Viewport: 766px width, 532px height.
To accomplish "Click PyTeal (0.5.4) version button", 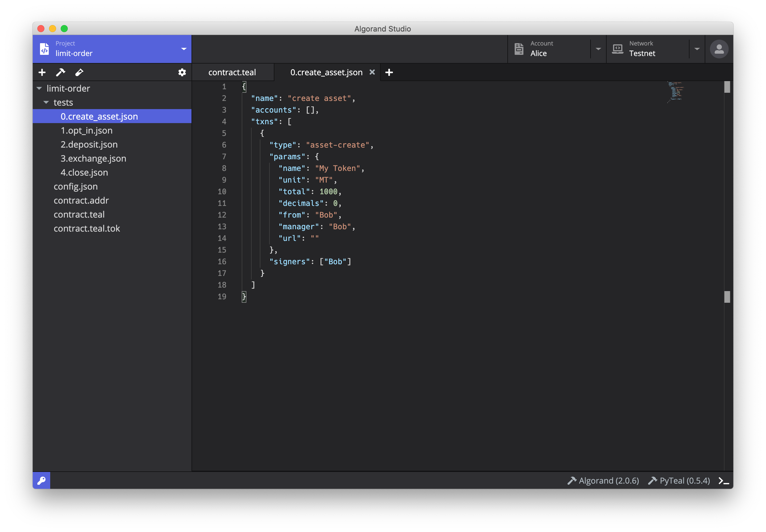I will (679, 481).
